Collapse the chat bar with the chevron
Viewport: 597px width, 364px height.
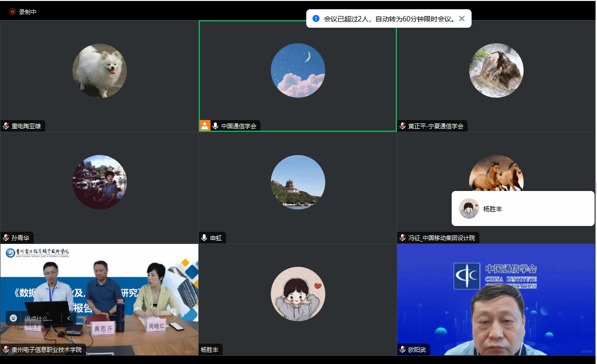pos(69,318)
